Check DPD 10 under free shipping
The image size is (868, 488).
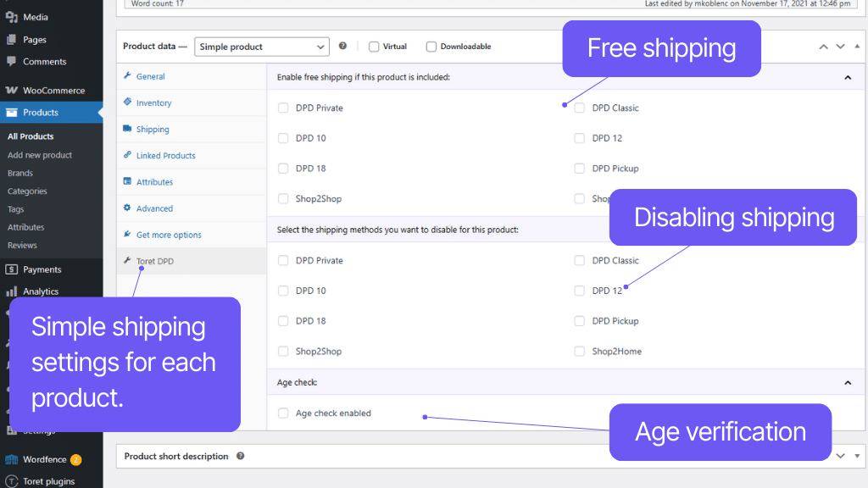pyautogui.click(x=283, y=138)
